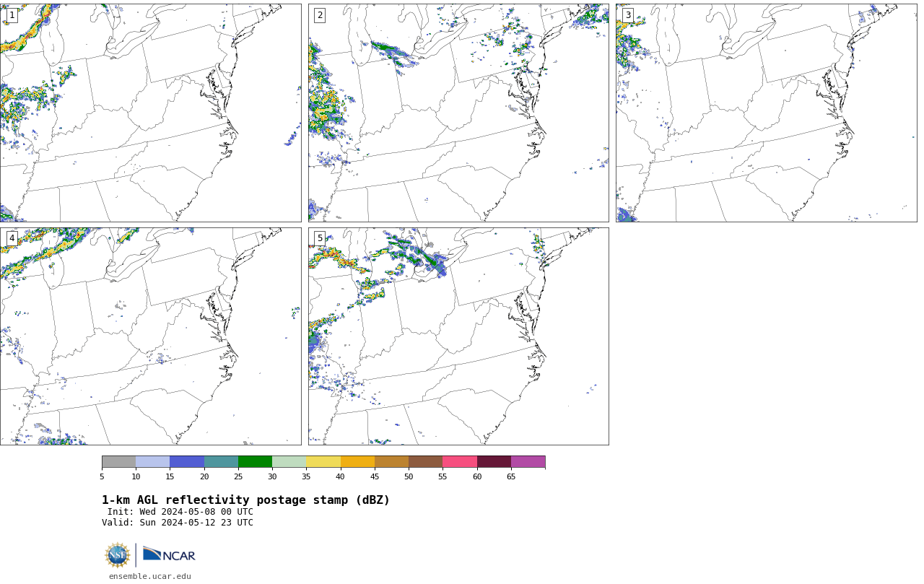Select the dark green 25-30 dBZ swatch
The image size is (924, 584).
coord(255,462)
